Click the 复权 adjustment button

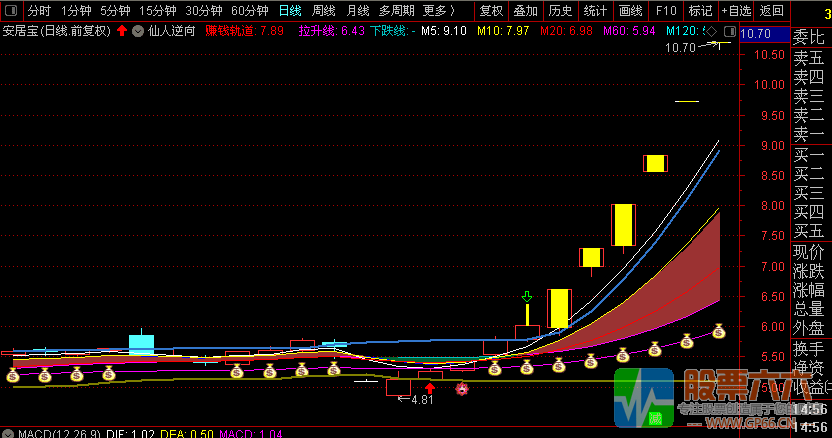[x=491, y=11]
